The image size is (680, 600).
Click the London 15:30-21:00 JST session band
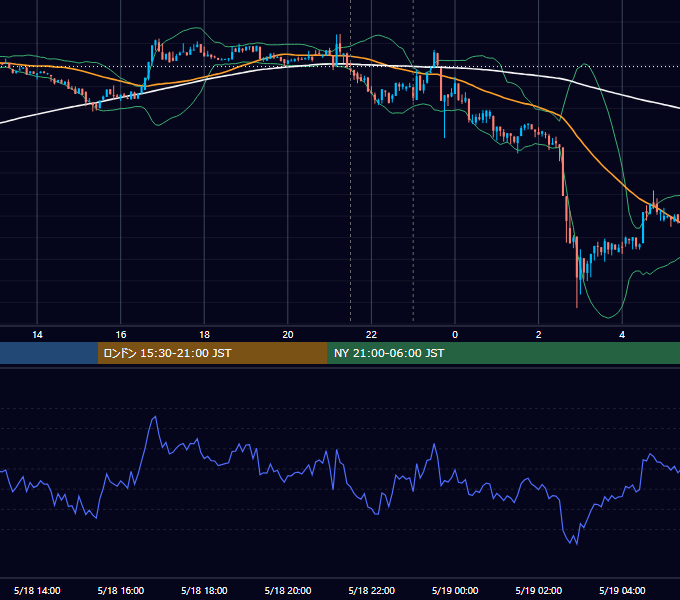point(212,353)
